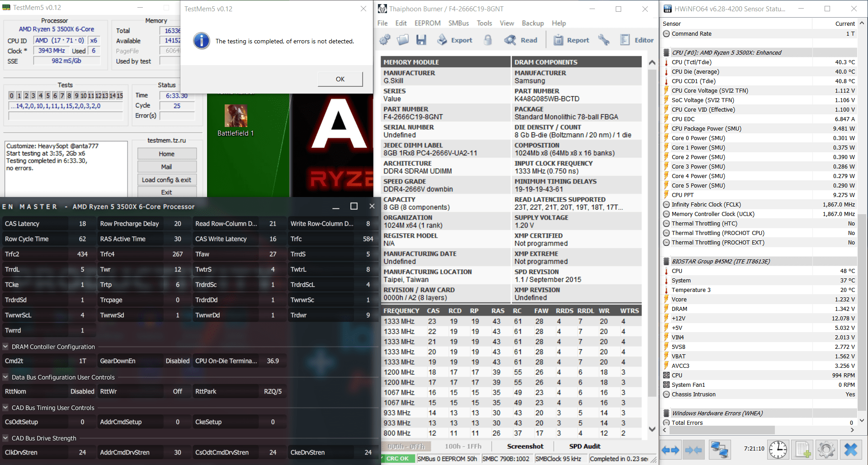The image size is (868, 465).
Task: Click the blue info icon in TestMem5 dialog
Action: tap(202, 41)
